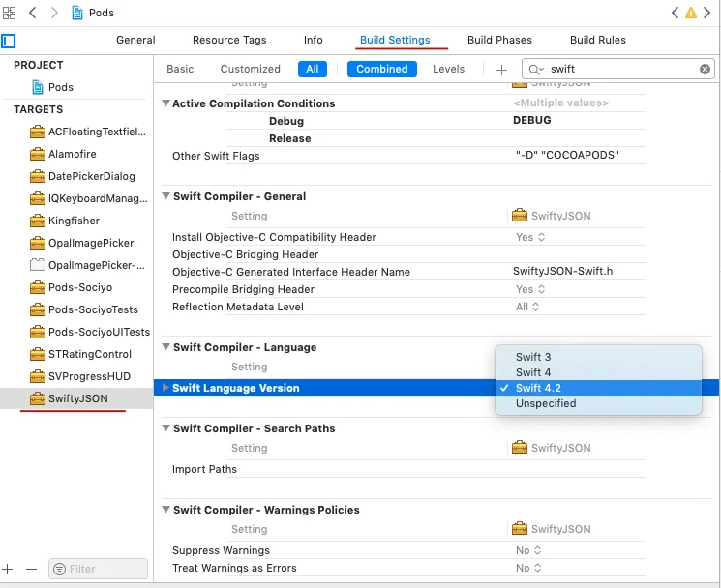Screen dimensions: 721x588
Task: Click the yellow warning triangle icon
Action: coord(691,13)
